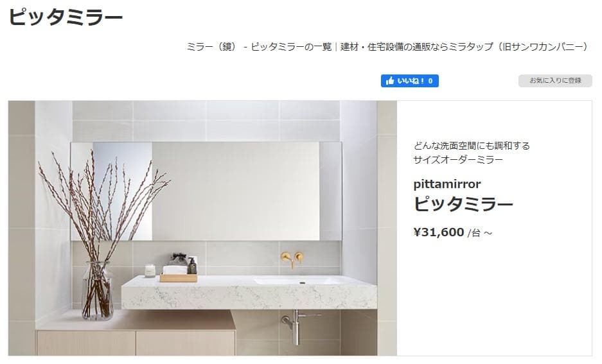Click the marble sink countertop in the photo
This screenshot has height=364, width=602.
[x=249, y=292]
